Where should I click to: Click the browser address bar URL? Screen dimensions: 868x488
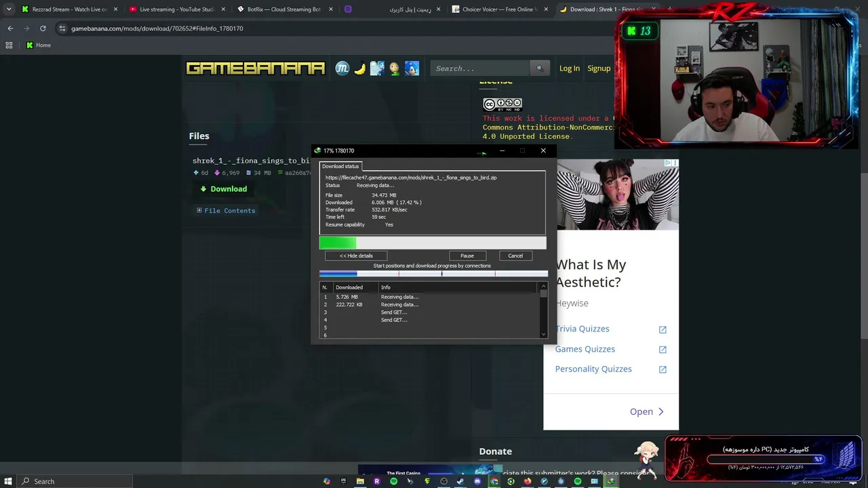[x=157, y=28]
